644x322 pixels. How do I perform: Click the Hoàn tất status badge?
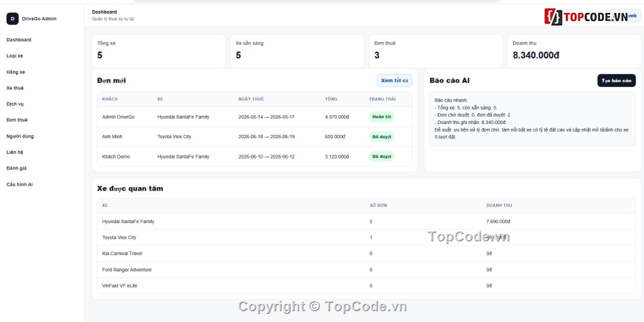(x=382, y=117)
